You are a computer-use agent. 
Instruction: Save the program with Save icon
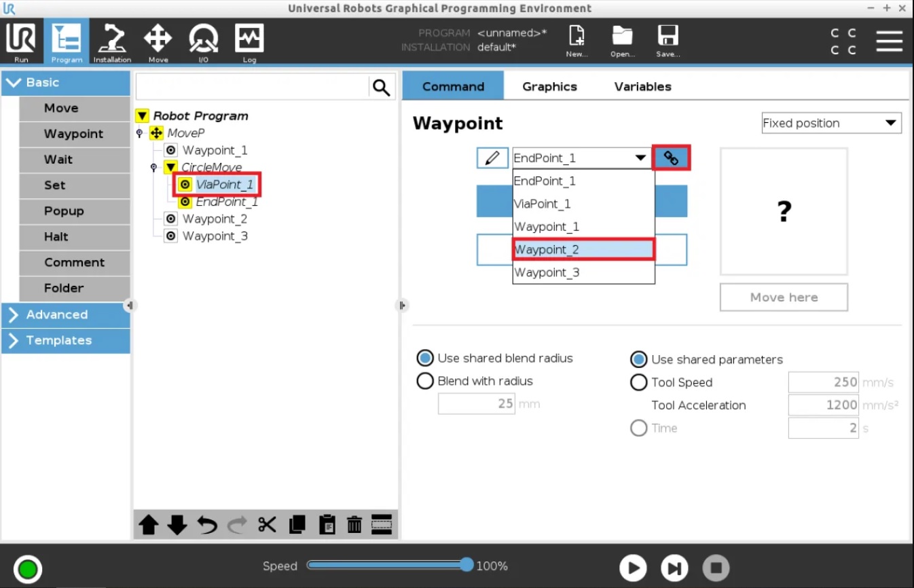click(x=668, y=42)
